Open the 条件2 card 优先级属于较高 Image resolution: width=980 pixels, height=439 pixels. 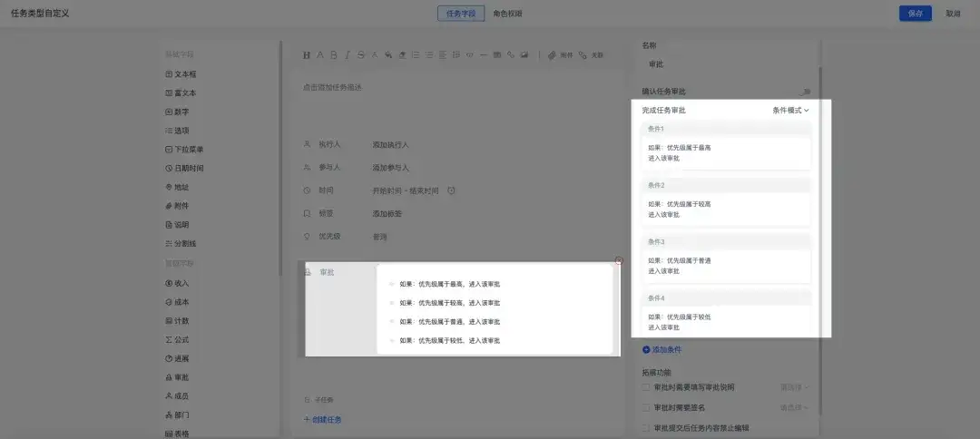726,201
